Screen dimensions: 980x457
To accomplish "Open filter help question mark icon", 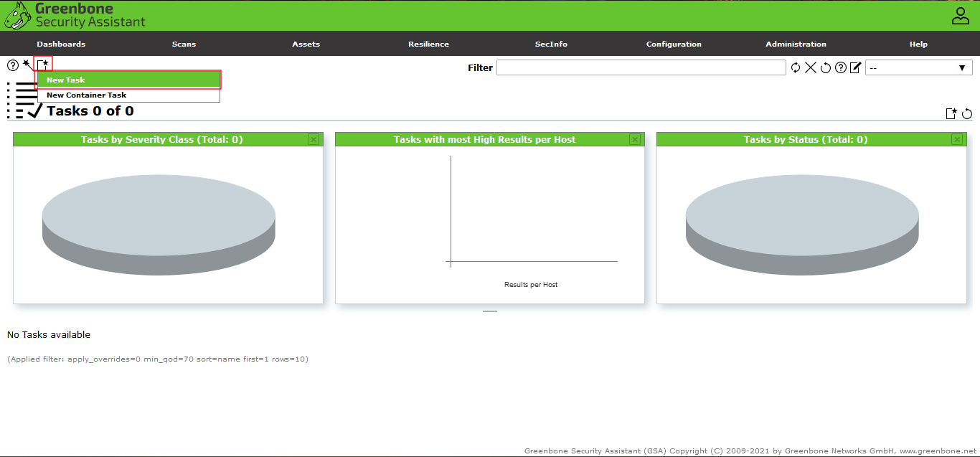I will tap(841, 67).
